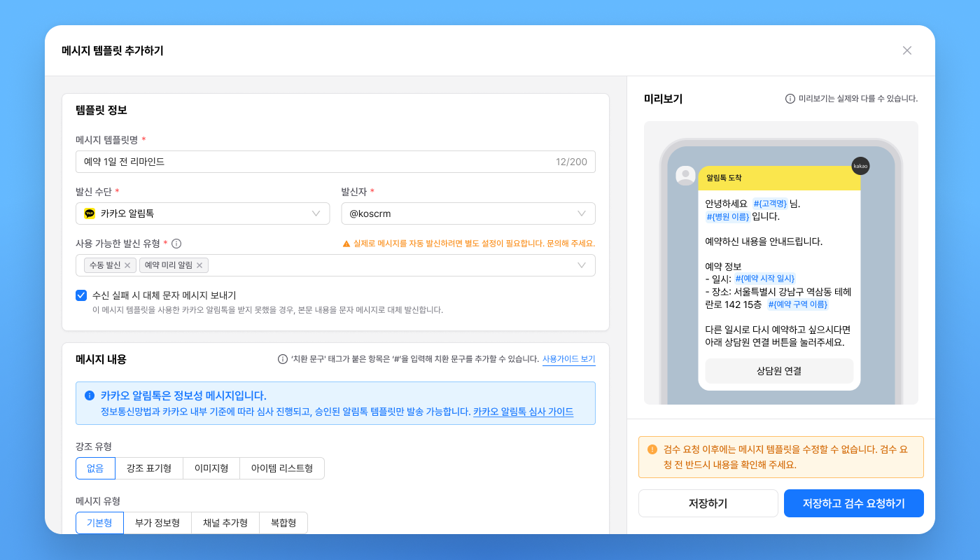Click the blue info icon in 카카오 알림톡 banner

point(89,395)
